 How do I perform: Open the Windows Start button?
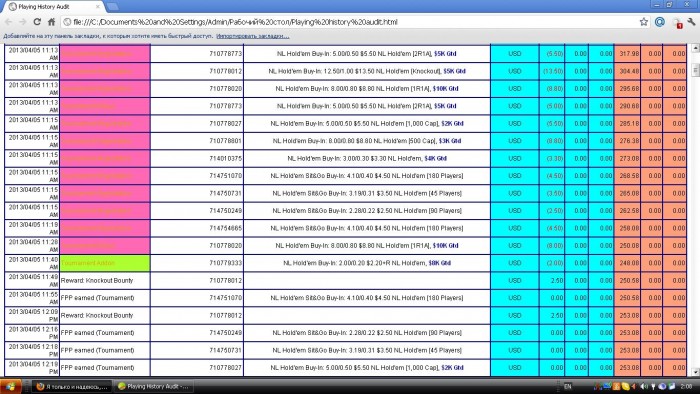pyautogui.click(x=11, y=386)
